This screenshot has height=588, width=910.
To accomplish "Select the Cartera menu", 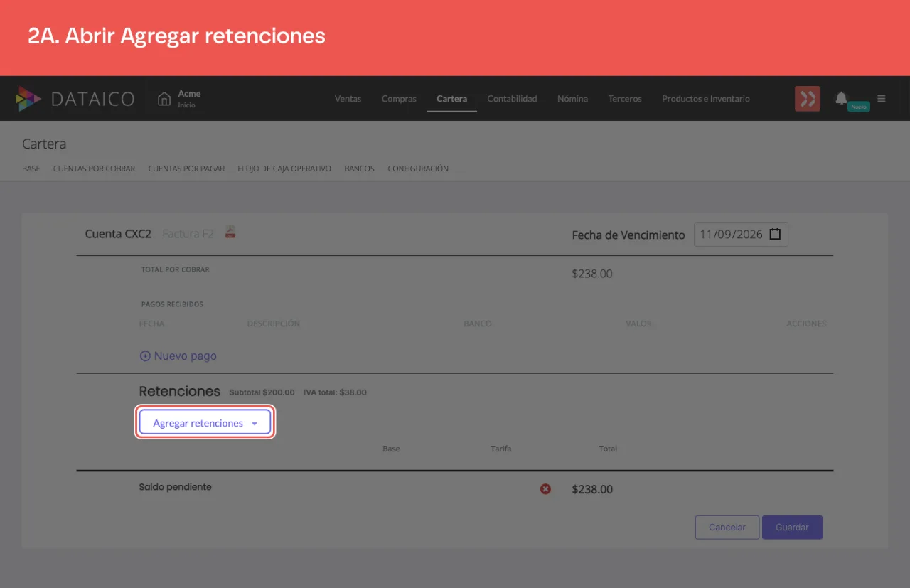I will (x=451, y=99).
